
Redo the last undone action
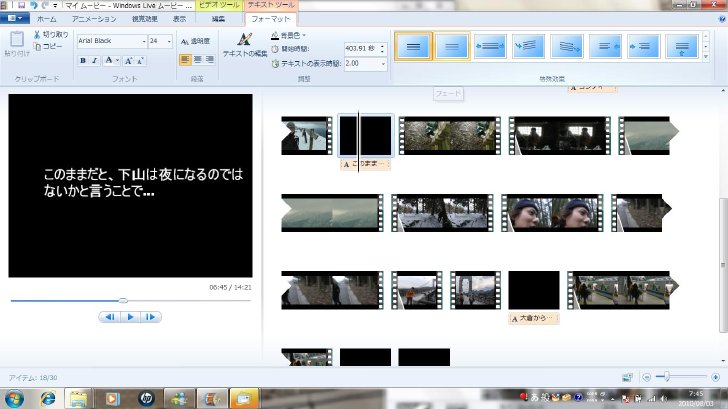point(45,5)
